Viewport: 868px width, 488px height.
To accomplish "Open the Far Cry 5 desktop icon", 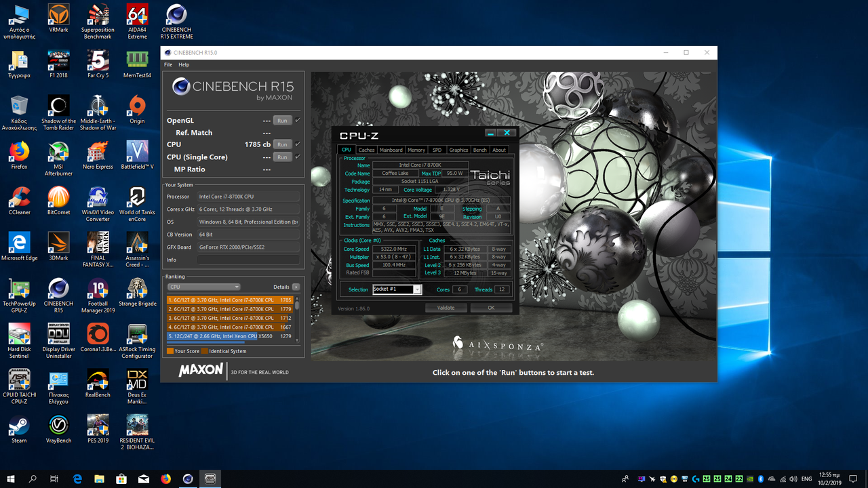I will (x=98, y=64).
